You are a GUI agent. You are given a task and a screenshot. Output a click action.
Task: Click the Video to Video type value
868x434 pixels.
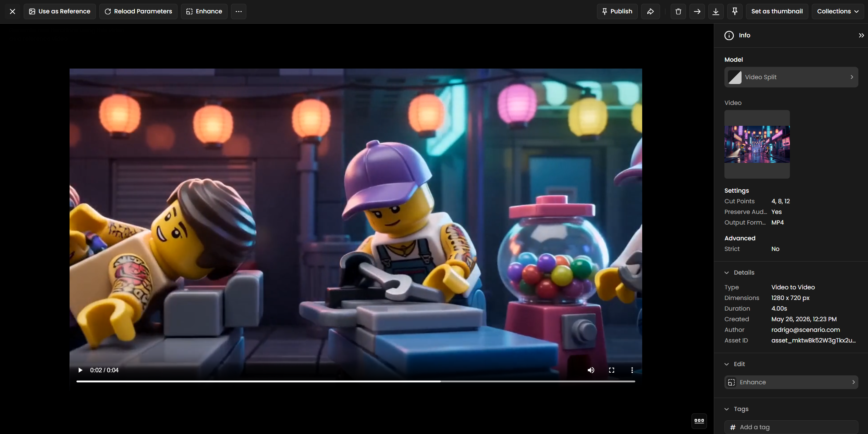point(793,287)
